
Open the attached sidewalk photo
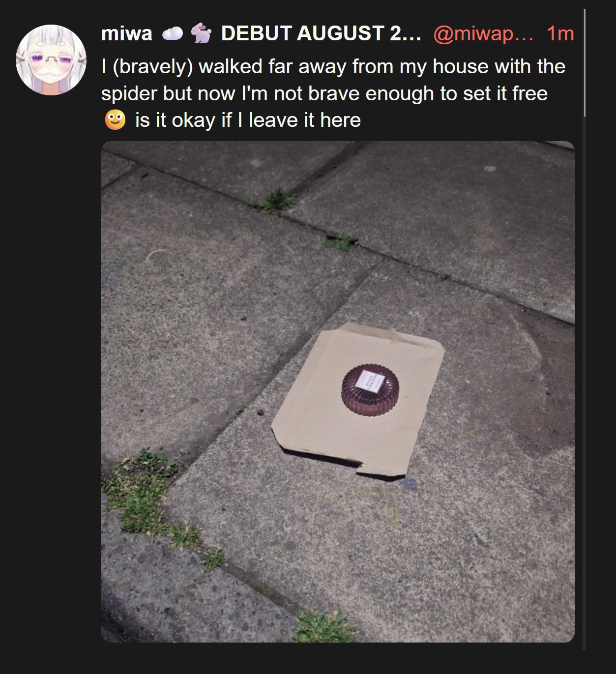(x=338, y=392)
